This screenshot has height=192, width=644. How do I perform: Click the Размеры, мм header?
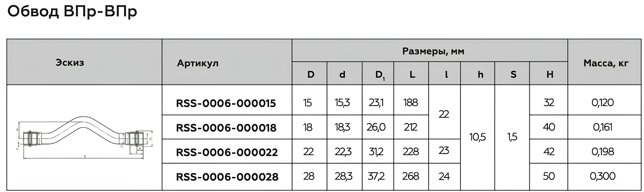[433, 51]
